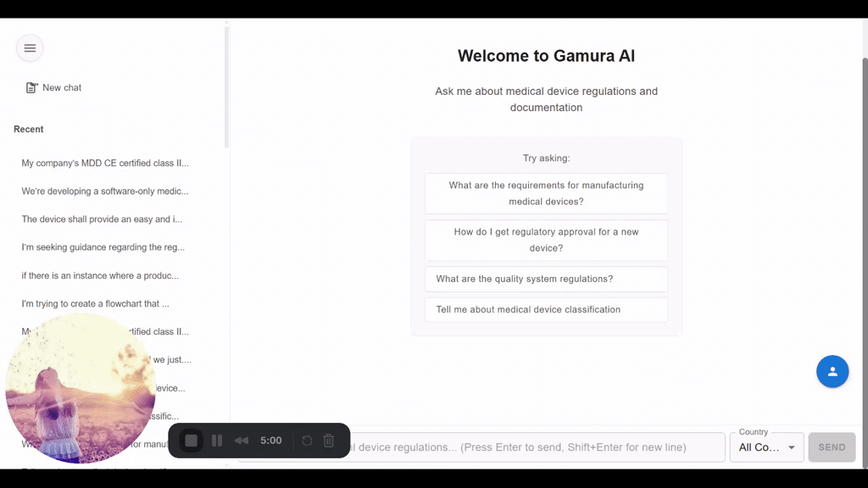Click the sidebar vertical scrollbar
The height and width of the screenshot is (488, 868).
coord(226,86)
